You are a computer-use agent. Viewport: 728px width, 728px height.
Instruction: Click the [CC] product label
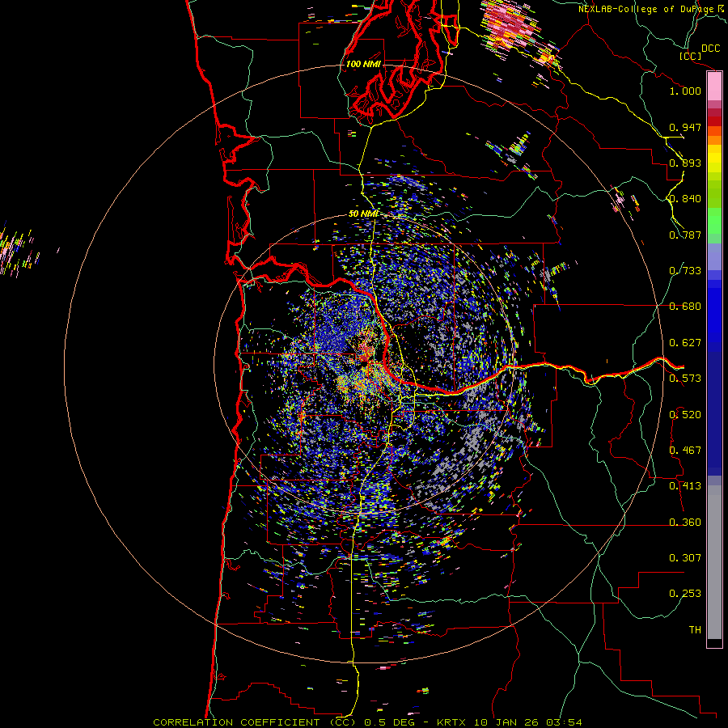tap(691, 56)
